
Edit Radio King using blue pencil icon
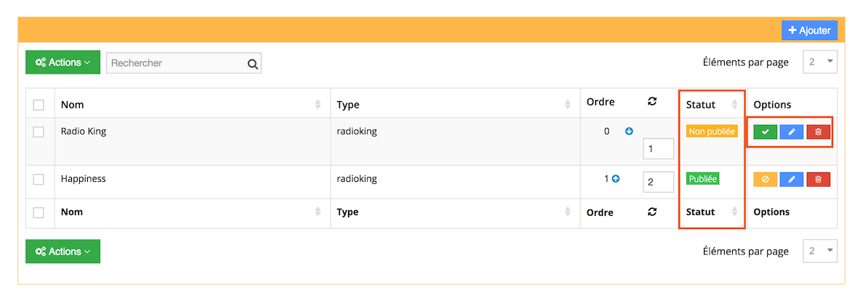[792, 132]
